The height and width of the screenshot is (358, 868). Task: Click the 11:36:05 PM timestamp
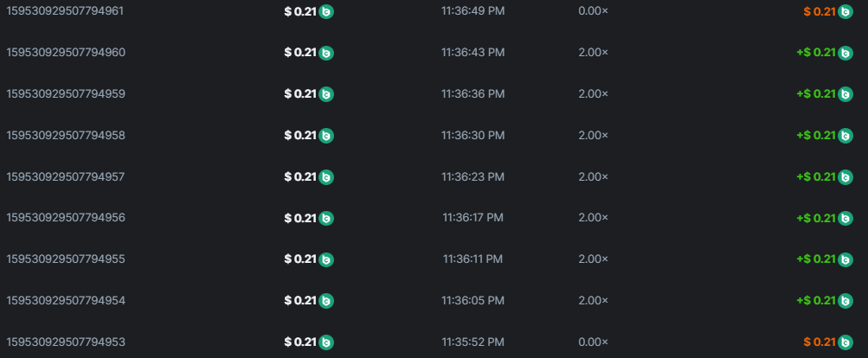(473, 300)
